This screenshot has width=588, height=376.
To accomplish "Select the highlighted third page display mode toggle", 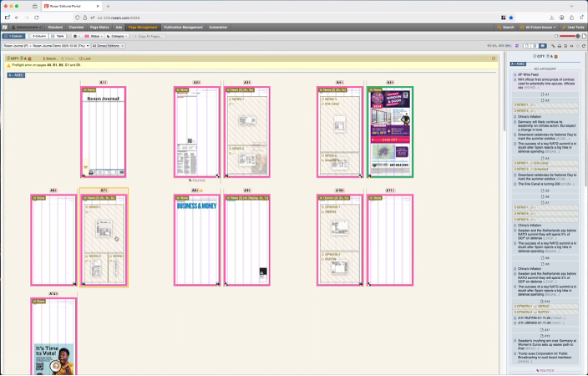I will coord(543,46).
